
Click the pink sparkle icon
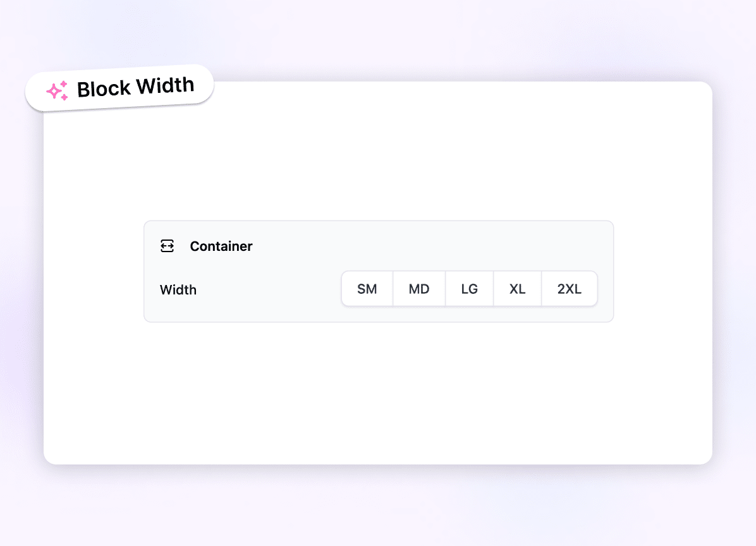(57, 92)
